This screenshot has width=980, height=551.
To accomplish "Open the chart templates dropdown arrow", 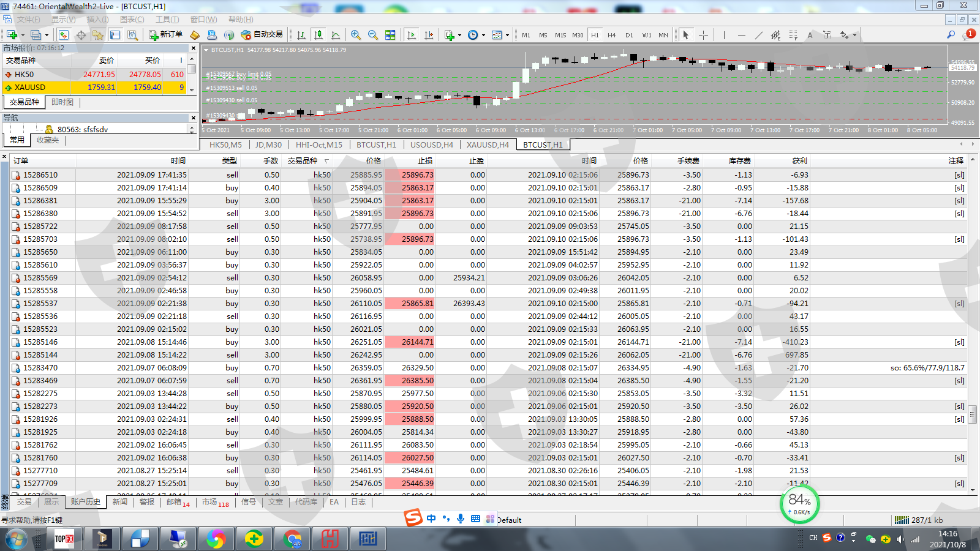I will pyautogui.click(x=507, y=35).
